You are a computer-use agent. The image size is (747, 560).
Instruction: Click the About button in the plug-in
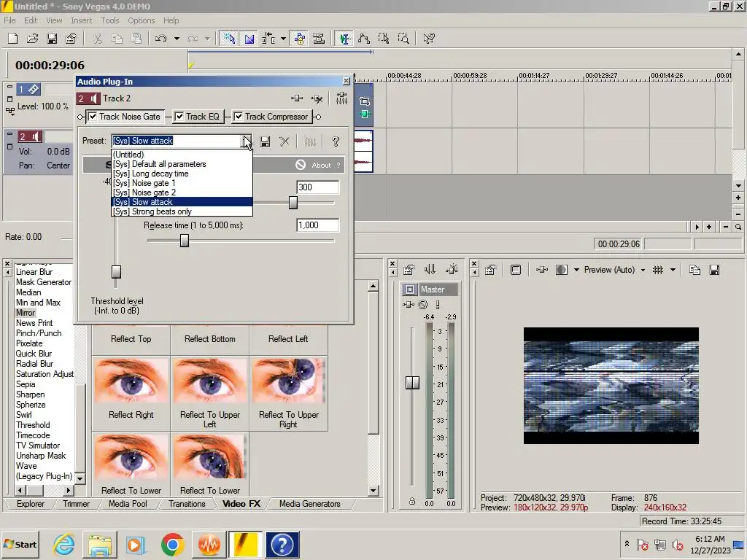(x=321, y=166)
